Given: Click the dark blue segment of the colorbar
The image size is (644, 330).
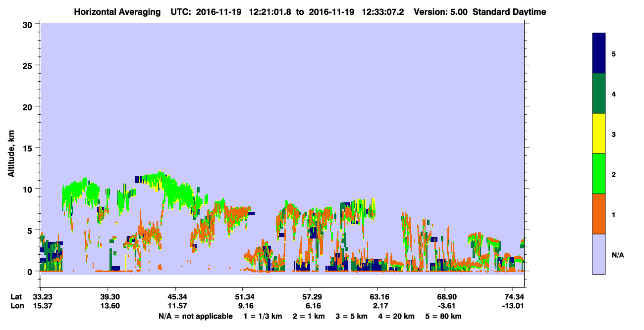Looking at the screenshot, I should tap(598, 53).
